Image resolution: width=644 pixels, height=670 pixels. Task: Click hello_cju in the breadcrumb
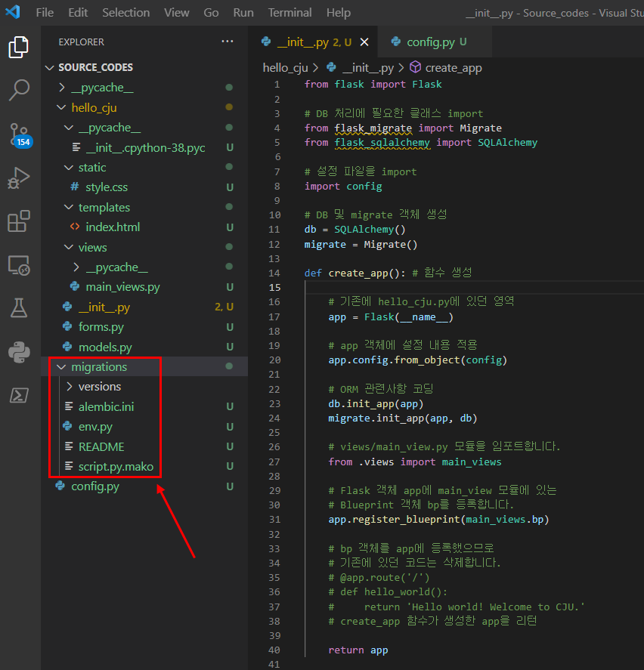click(x=285, y=67)
